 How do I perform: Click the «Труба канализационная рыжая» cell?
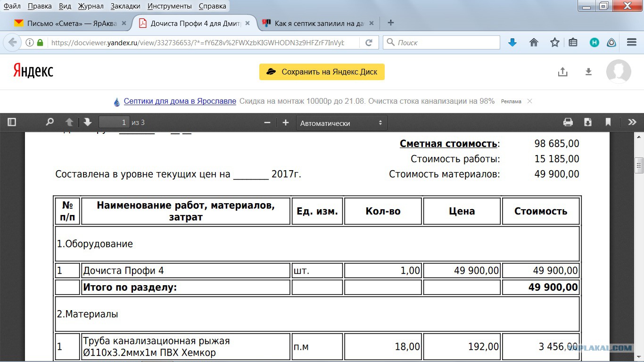185,347
